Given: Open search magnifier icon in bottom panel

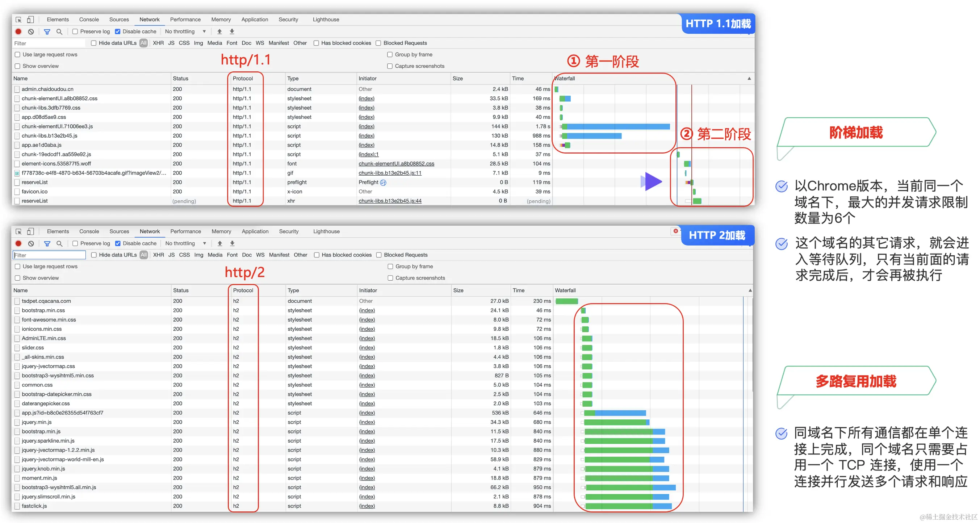Looking at the screenshot, I should click(59, 243).
